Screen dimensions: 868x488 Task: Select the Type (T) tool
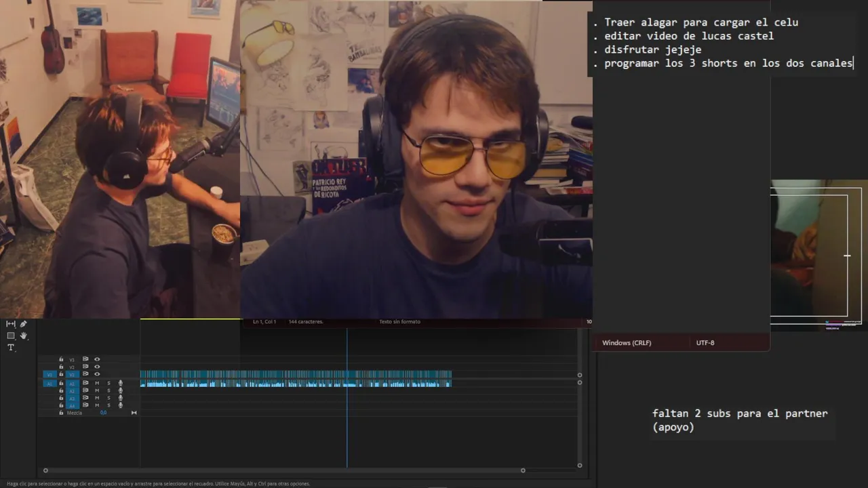click(11, 347)
